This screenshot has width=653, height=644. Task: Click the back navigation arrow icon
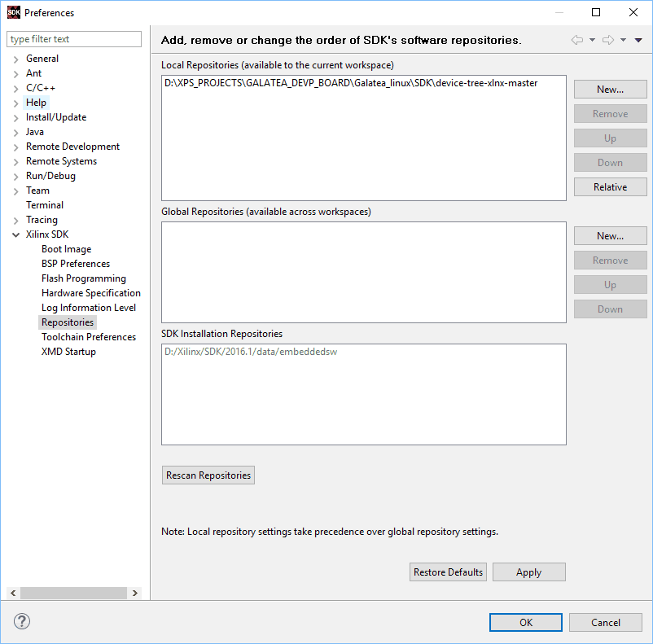click(x=576, y=40)
